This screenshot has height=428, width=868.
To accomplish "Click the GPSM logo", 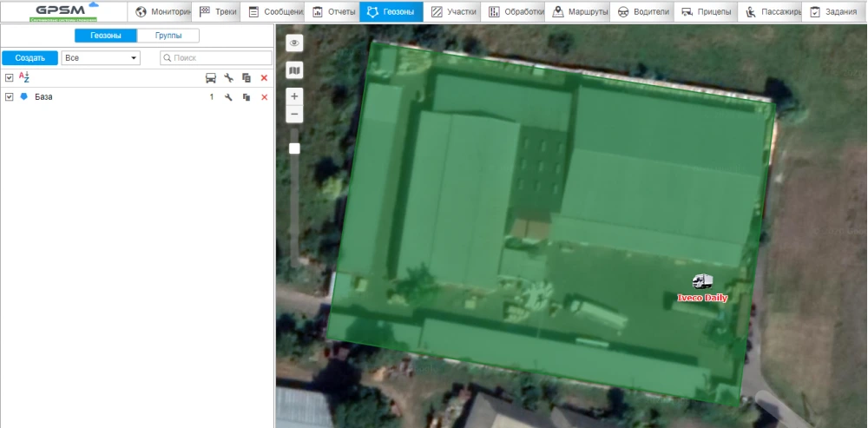I will [63, 11].
